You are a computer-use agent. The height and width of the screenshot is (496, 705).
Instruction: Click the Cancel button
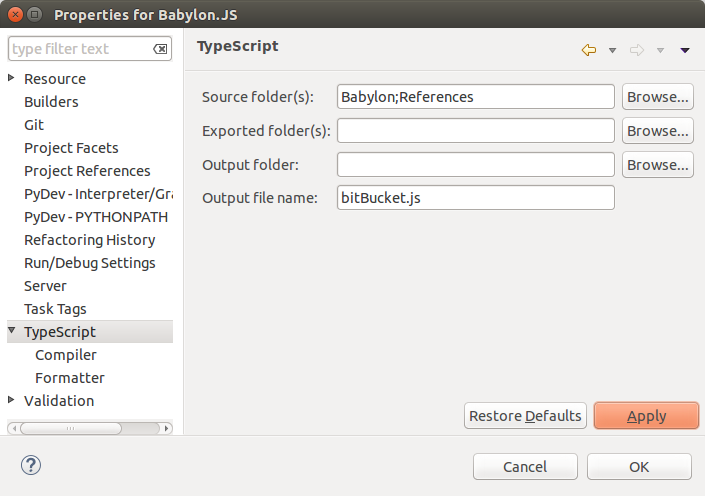[x=525, y=466]
